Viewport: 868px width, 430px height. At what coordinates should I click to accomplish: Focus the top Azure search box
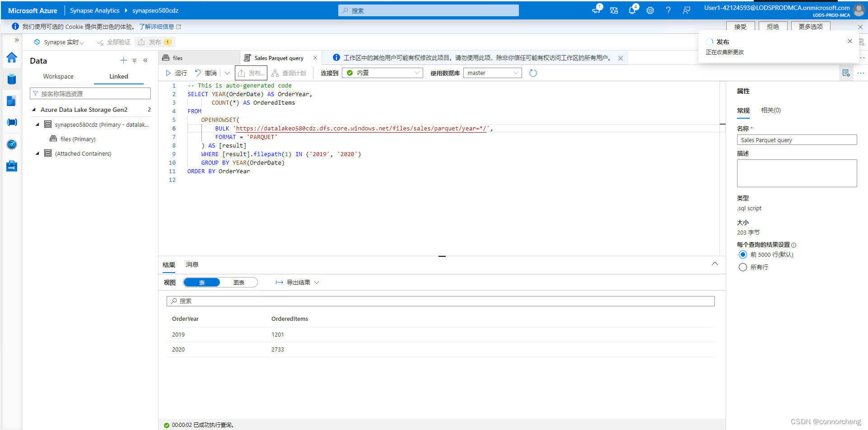coord(428,10)
